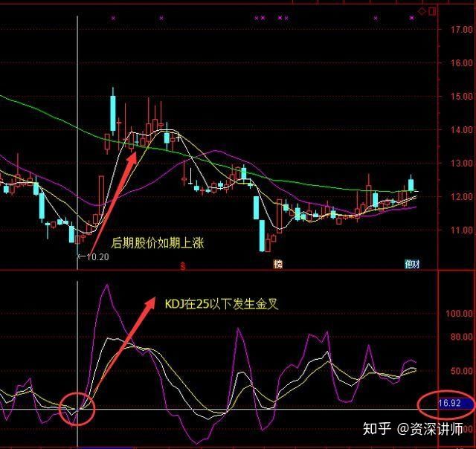Click the 16.92 KDJ value label

(449, 403)
